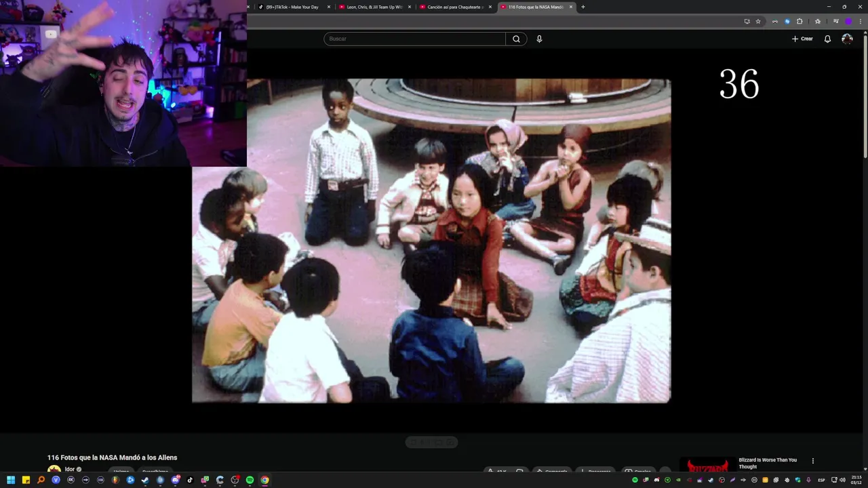Open YouTube notifications bell
This screenshot has height=488, width=868.
tap(827, 39)
